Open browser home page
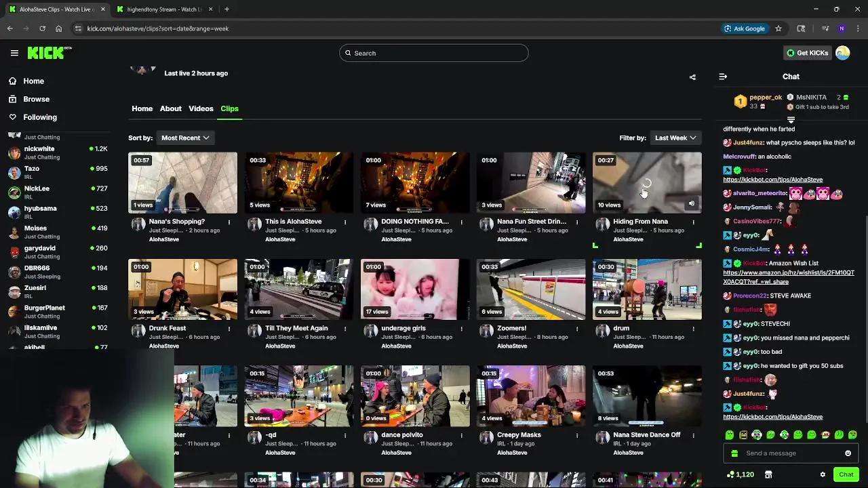 (59, 28)
